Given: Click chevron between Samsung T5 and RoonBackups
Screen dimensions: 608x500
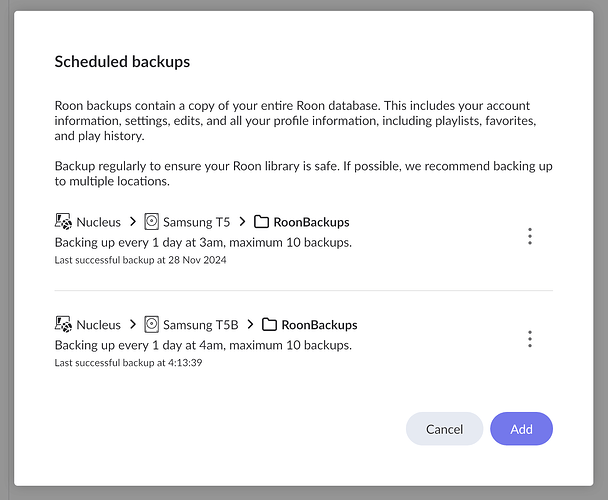Looking at the screenshot, I should coord(243,221).
